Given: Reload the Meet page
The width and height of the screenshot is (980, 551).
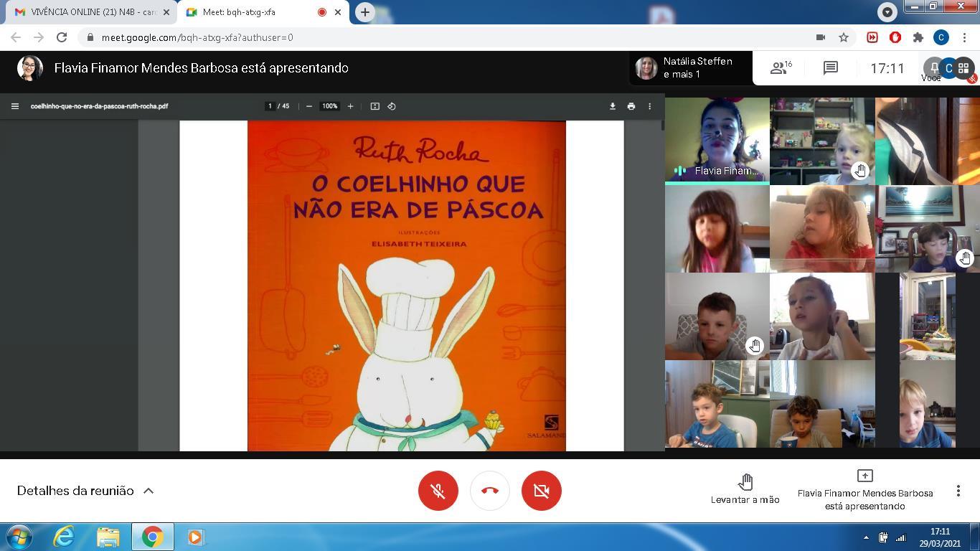Looking at the screenshot, I should click(62, 37).
